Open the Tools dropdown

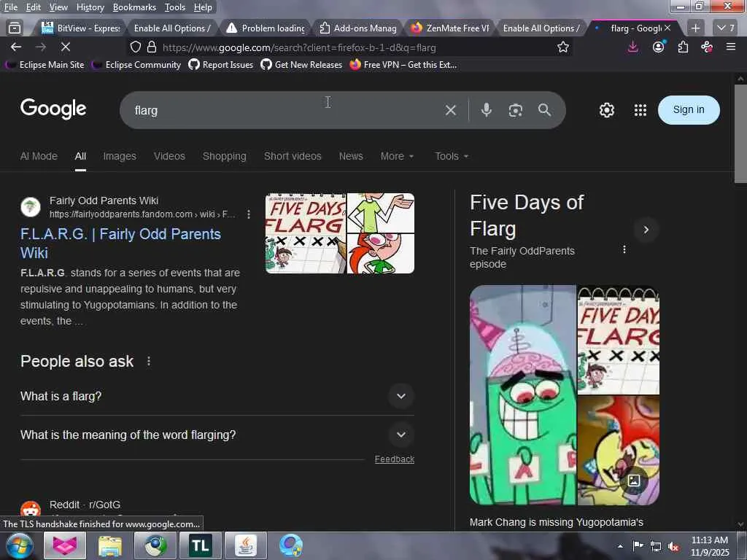452,156
